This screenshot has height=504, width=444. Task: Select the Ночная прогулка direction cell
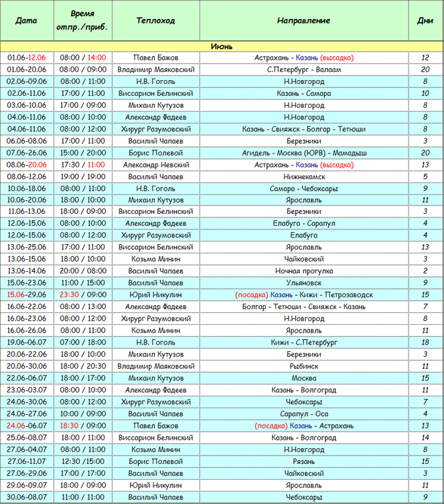coord(304,270)
